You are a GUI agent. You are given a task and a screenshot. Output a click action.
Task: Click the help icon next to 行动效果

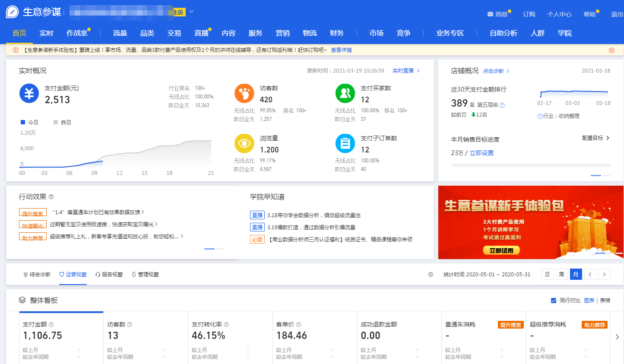click(51, 197)
